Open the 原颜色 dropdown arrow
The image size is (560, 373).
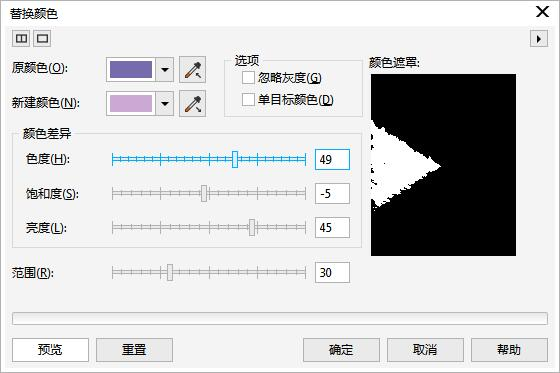[165, 70]
